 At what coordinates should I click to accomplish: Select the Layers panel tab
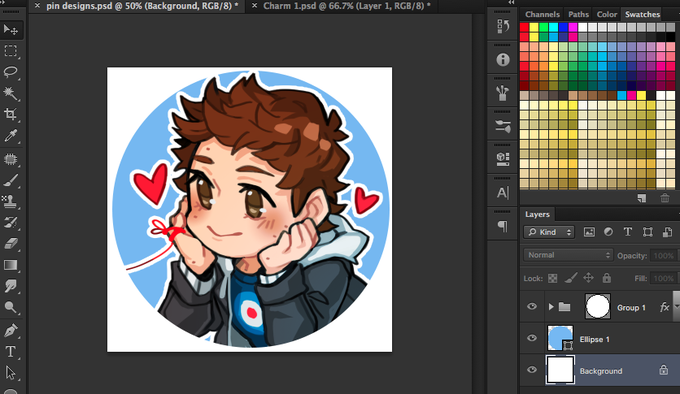537,215
